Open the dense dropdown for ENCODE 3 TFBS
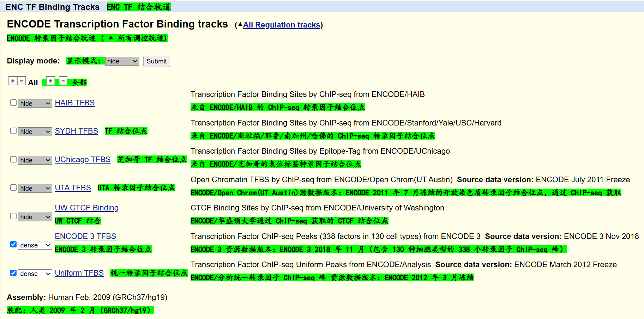Viewport: 644px width, 319px height. [x=35, y=245]
